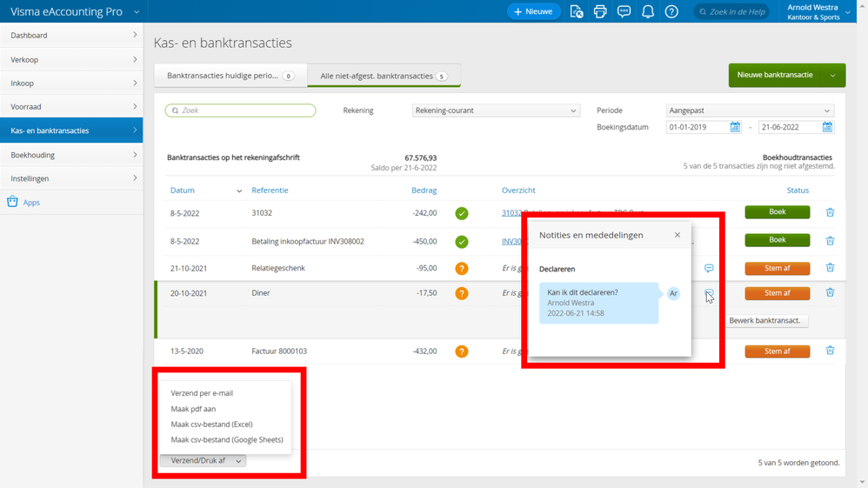Click the Zoek search field
The image size is (868, 488).
[x=241, y=110]
